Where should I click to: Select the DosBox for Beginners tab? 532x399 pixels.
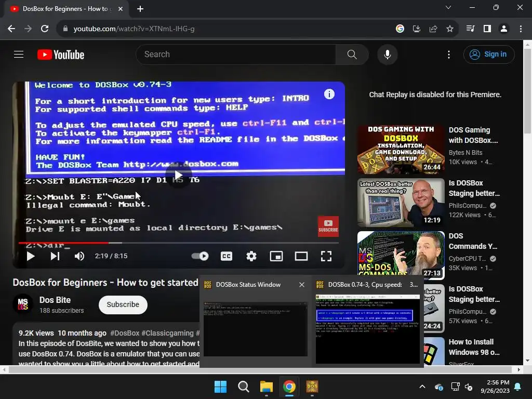[x=66, y=9]
